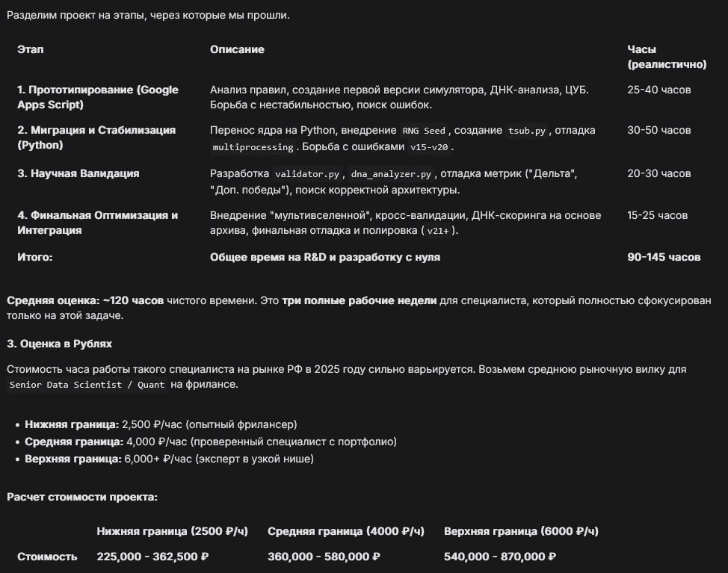Click the "3. Научная Валидация" stage cell

tap(78, 173)
